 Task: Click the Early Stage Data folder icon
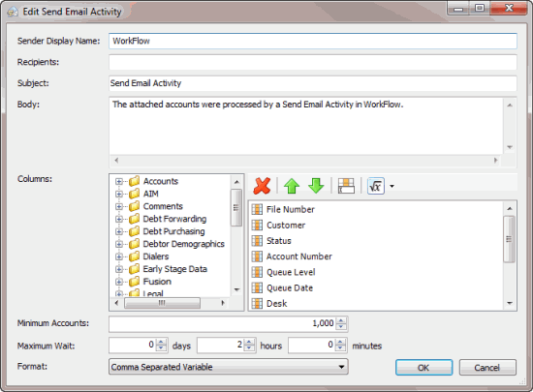(135, 269)
